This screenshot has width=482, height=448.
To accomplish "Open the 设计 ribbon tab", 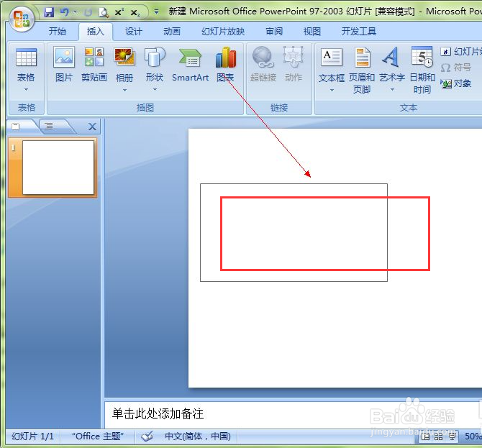I will pyautogui.click(x=133, y=32).
